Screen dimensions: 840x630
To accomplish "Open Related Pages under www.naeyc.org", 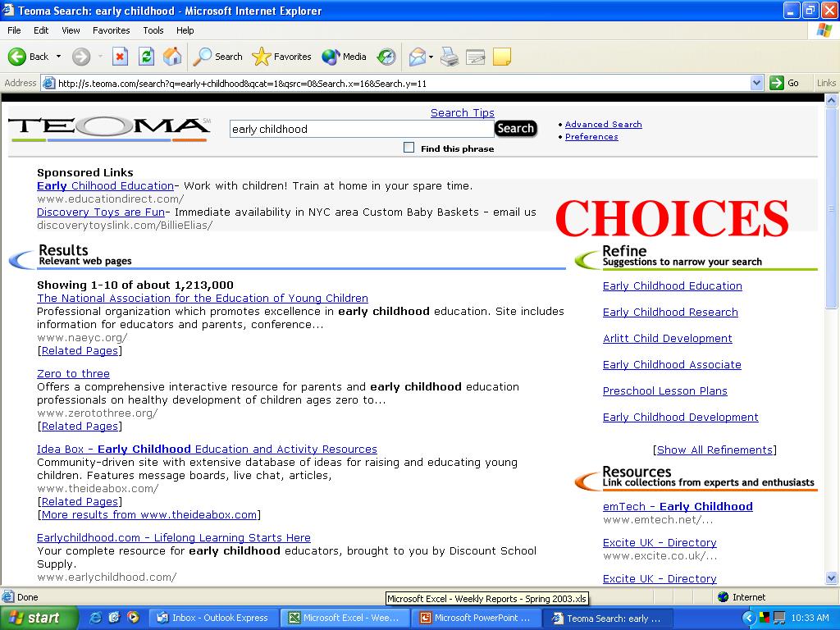I will point(80,351).
